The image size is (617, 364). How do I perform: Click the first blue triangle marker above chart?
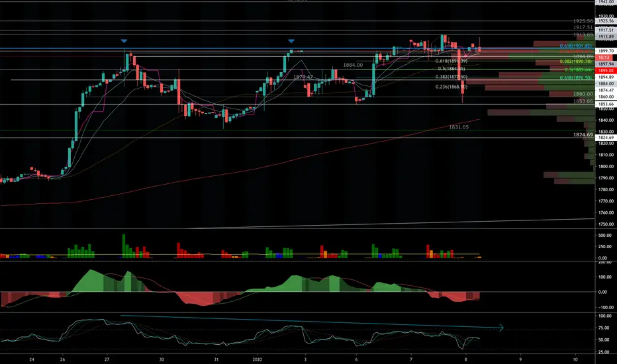click(124, 41)
